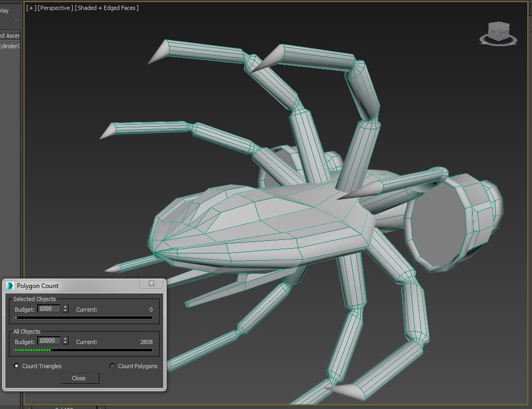Click the 3ds Max icon on Polygon Count titlebar
Screen dimensions: 532x409
pyautogui.click(x=9, y=285)
